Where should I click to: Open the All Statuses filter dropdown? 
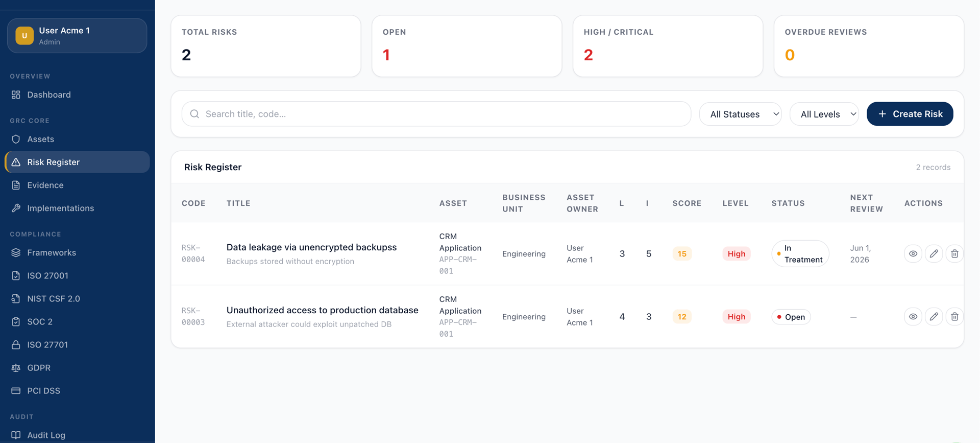(740, 114)
